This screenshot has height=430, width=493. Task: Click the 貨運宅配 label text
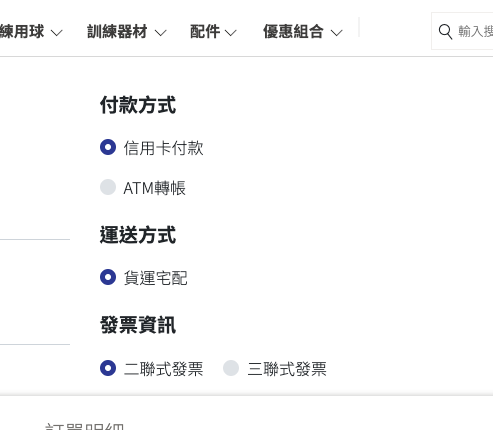(x=155, y=278)
